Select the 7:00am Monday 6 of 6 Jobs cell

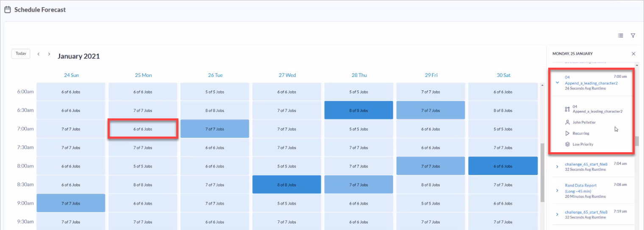tap(143, 129)
